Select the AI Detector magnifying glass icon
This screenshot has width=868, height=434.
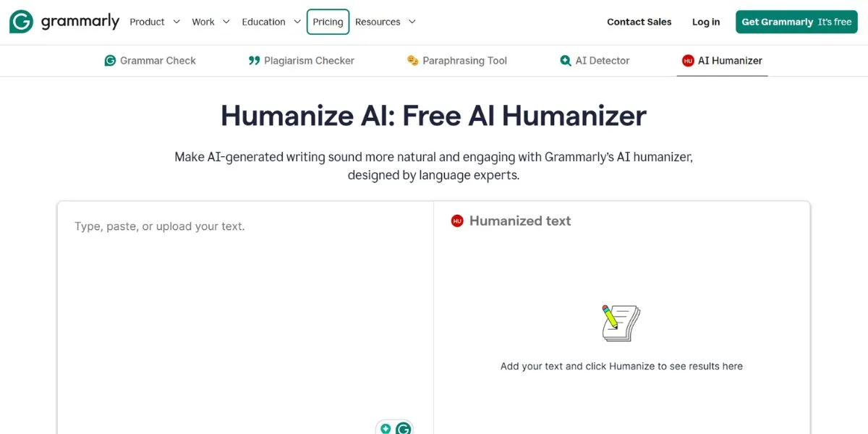(565, 61)
